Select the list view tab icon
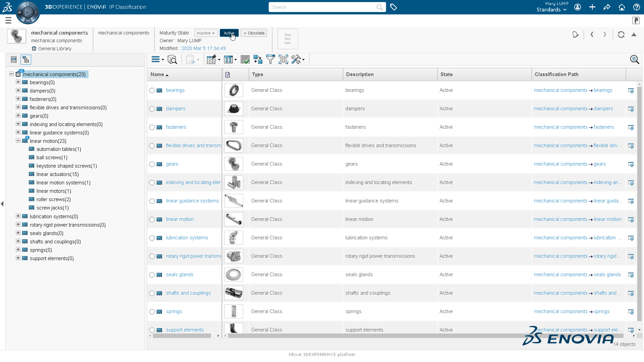The width and height of the screenshot is (644, 362). 14,59
